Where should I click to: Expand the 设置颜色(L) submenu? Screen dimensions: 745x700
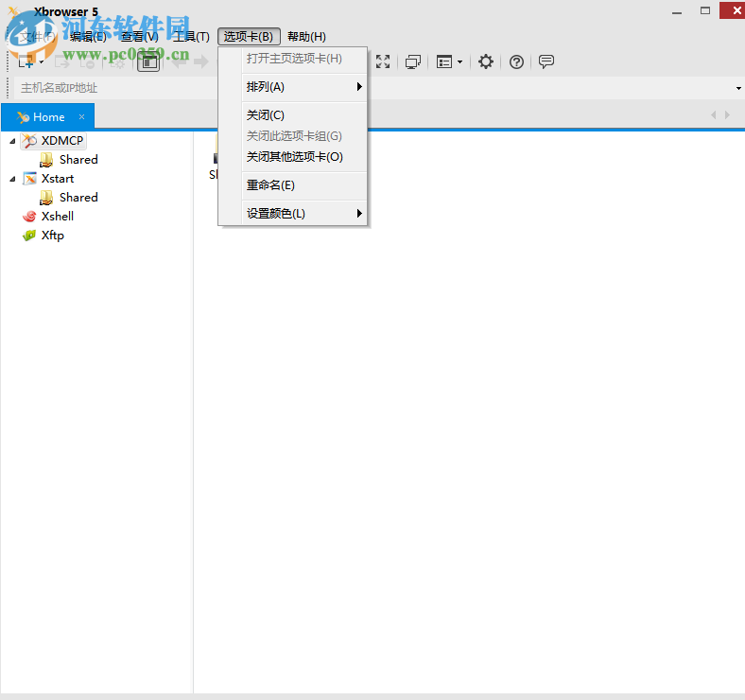[x=293, y=214]
